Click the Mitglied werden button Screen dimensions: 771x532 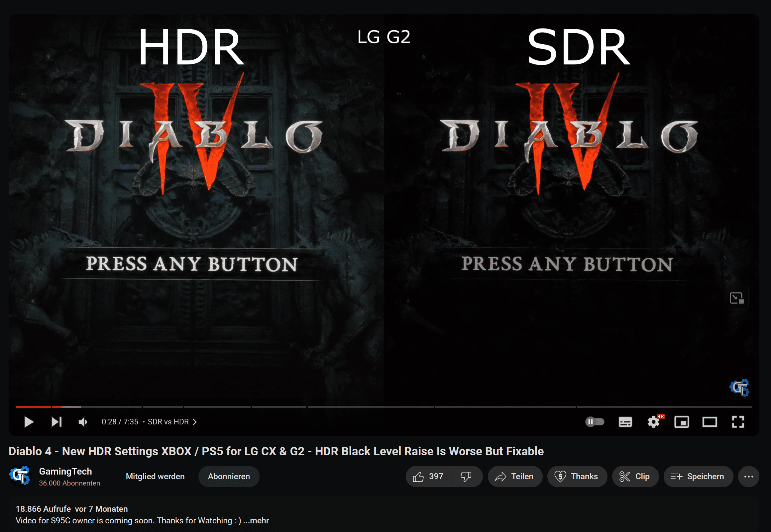point(155,476)
